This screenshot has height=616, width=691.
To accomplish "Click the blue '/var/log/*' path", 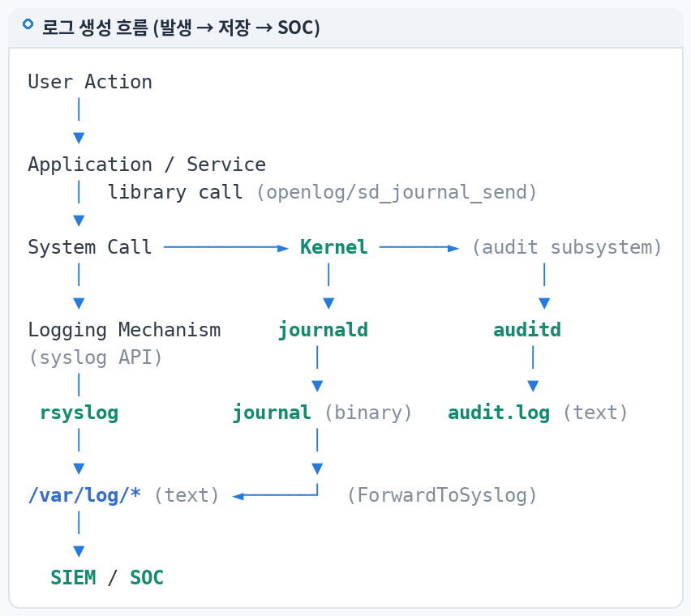I will point(84,495).
